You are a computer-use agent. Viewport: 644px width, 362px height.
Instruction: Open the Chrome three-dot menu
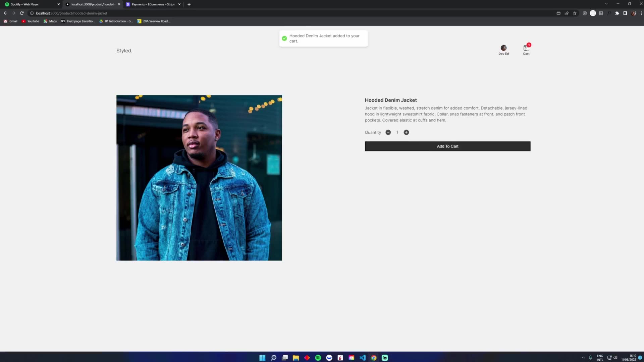tap(641, 13)
